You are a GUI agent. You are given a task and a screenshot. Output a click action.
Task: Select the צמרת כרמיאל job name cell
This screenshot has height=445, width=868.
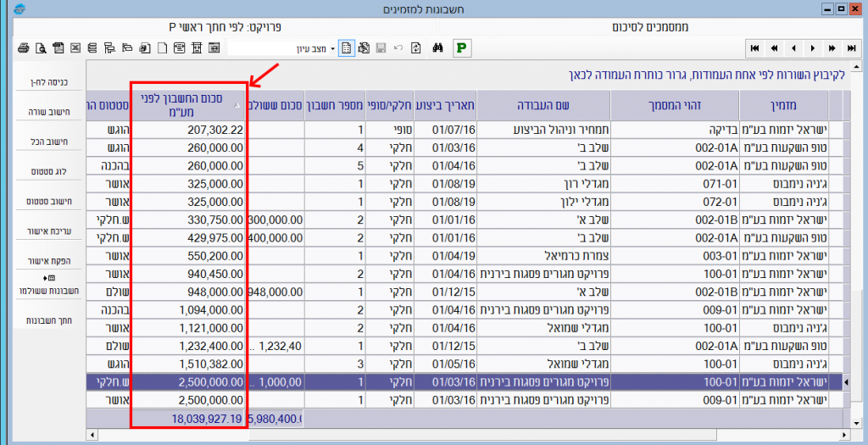click(543, 256)
